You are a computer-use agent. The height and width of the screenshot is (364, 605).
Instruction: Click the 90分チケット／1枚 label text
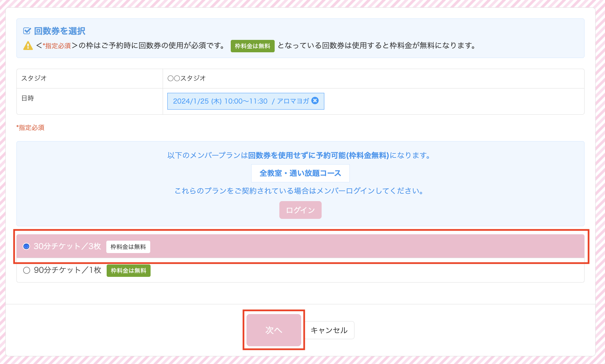(67, 270)
